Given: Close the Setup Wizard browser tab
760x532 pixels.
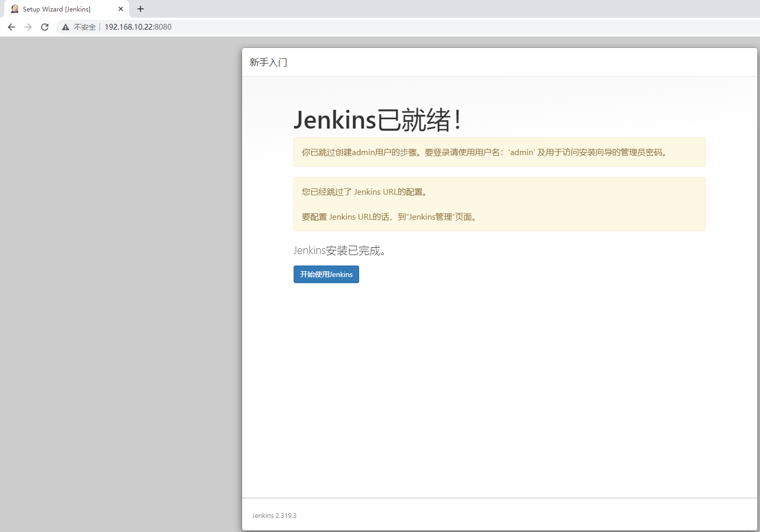Looking at the screenshot, I should (x=121, y=8).
